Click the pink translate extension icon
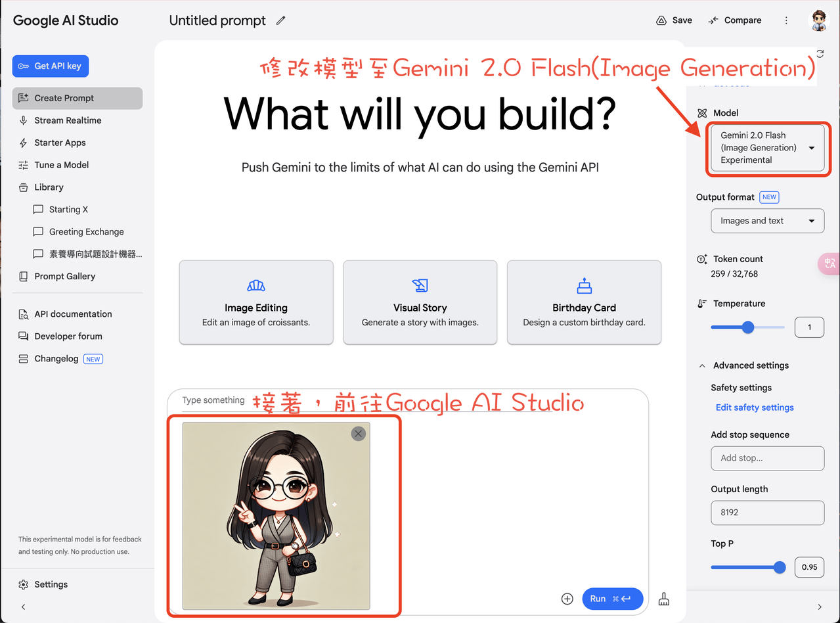840x623 pixels. pos(829,264)
